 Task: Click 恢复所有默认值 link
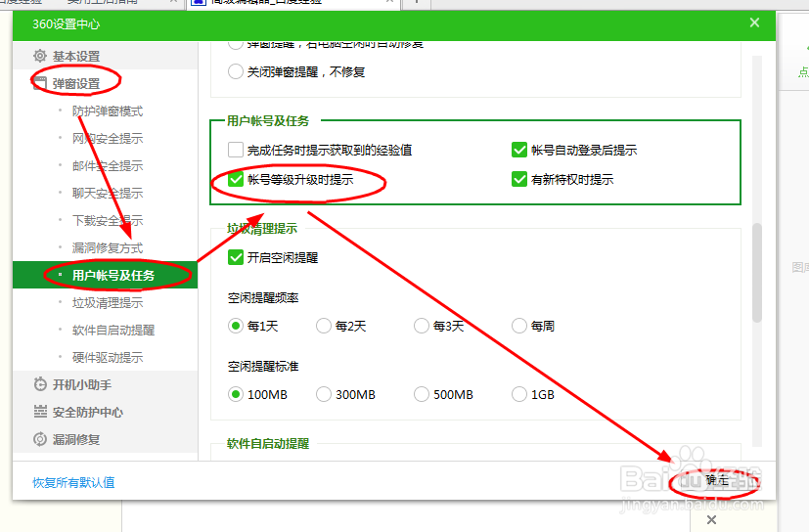pyautogui.click(x=73, y=482)
